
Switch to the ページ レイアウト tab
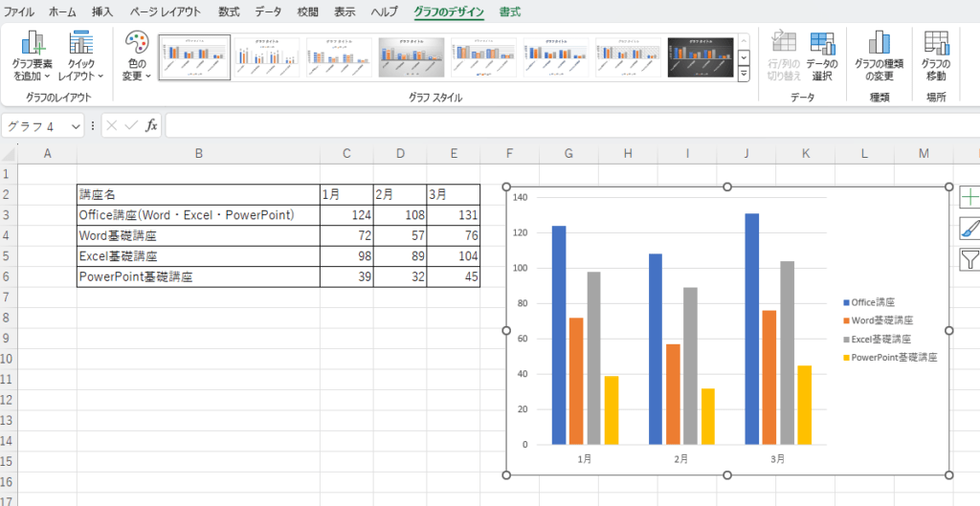pyautogui.click(x=166, y=11)
